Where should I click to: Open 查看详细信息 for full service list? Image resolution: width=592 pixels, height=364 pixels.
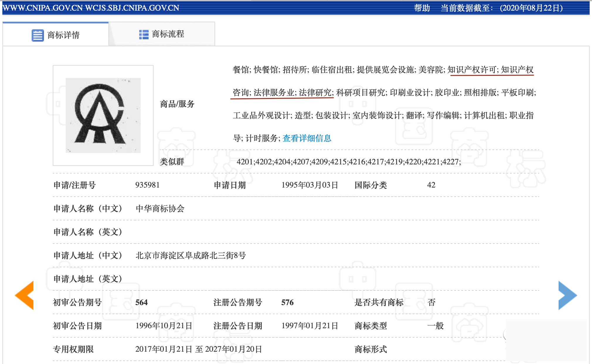tap(307, 138)
